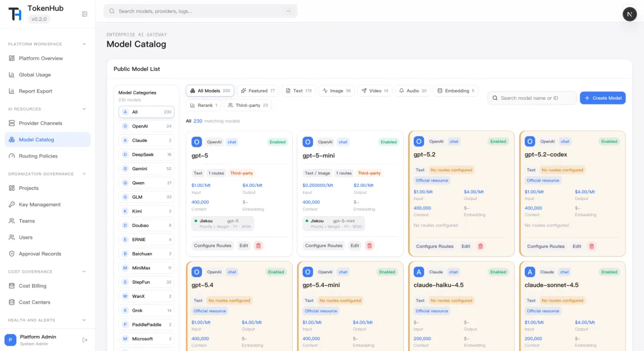Image resolution: width=644 pixels, height=351 pixels.
Task: Click the Cost Billing icon
Action: pos(11,286)
